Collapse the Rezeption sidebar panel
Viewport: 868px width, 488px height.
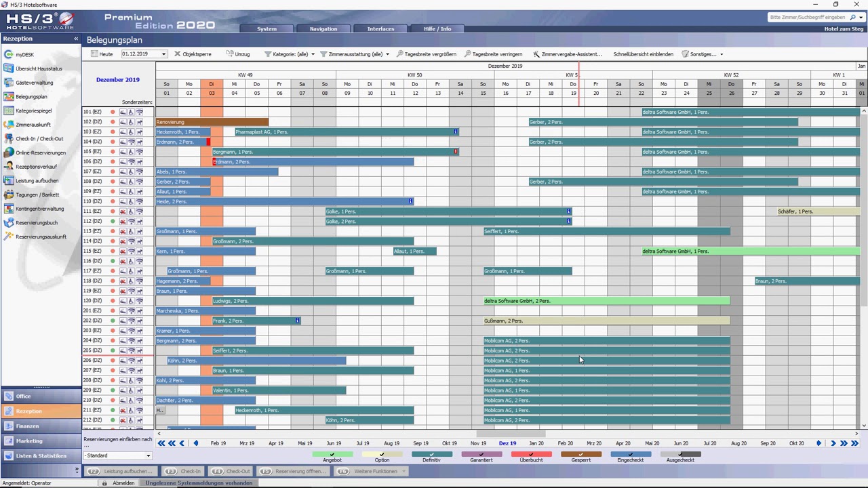(76, 39)
